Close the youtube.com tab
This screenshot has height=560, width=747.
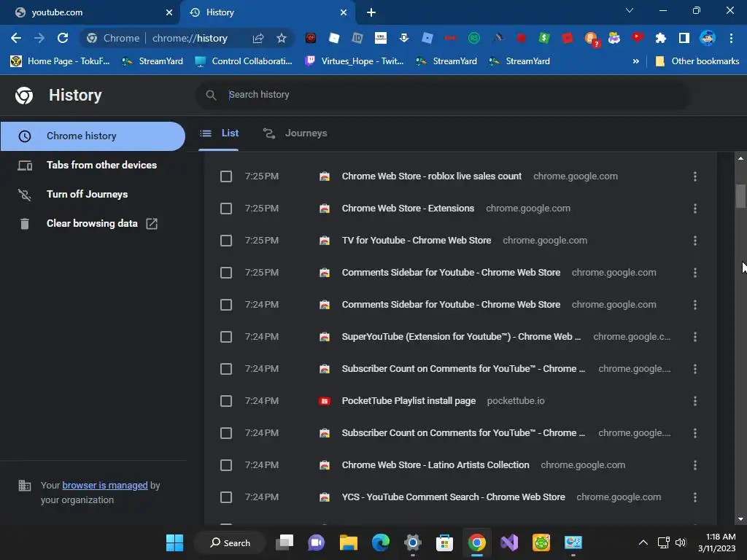tap(169, 12)
